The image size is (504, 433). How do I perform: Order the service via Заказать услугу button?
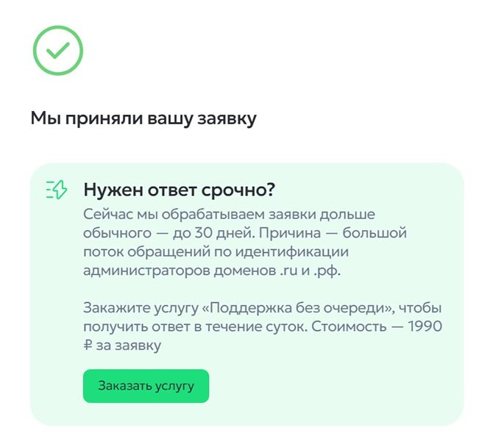[146, 386]
